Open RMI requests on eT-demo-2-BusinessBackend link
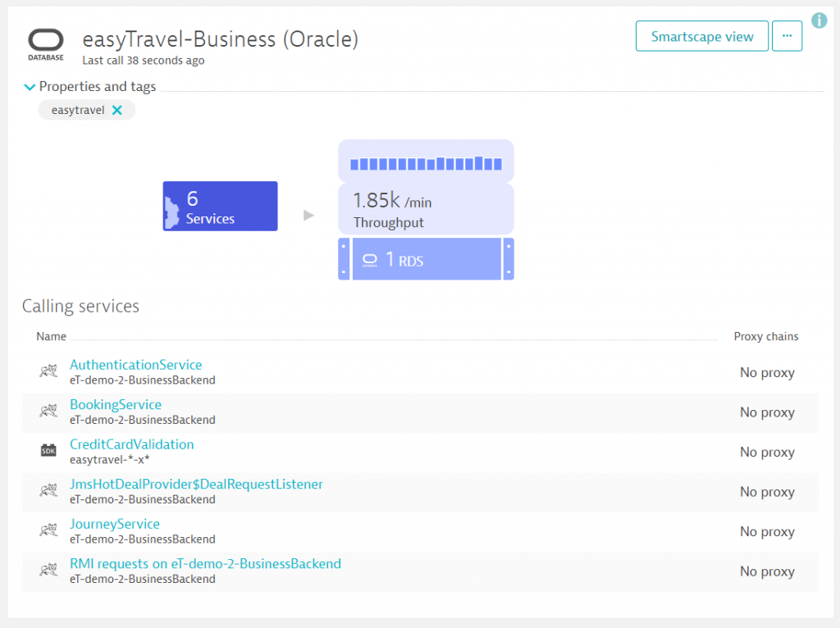This screenshot has height=628, width=840. click(x=205, y=564)
